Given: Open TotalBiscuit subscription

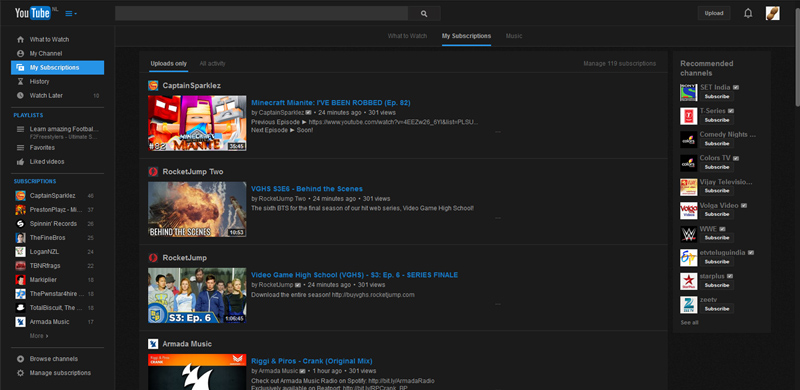Looking at the screenshot, I should (57, 308).
